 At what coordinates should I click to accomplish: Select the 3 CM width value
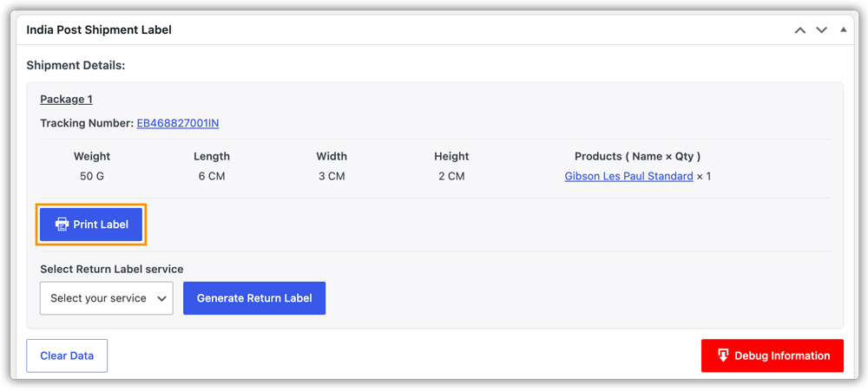click(x=332, y=177)
